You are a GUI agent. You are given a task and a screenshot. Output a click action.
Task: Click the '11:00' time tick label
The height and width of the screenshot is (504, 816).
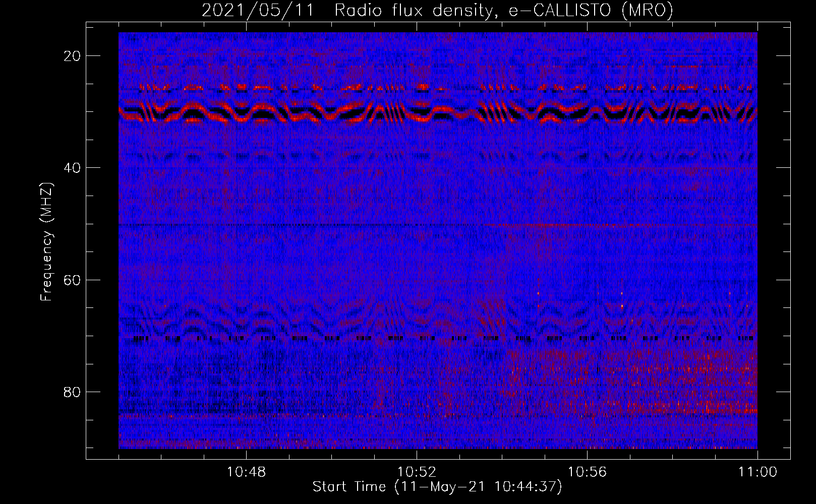tap(757, 472)
